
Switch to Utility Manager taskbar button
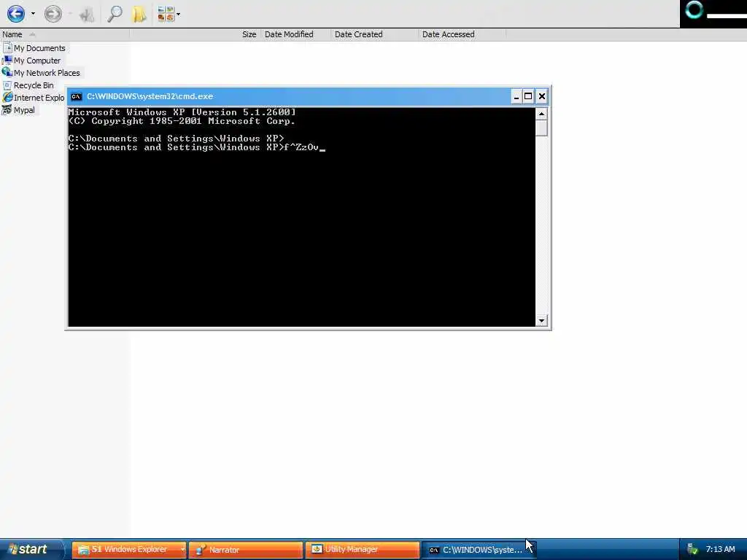[363, 550]
